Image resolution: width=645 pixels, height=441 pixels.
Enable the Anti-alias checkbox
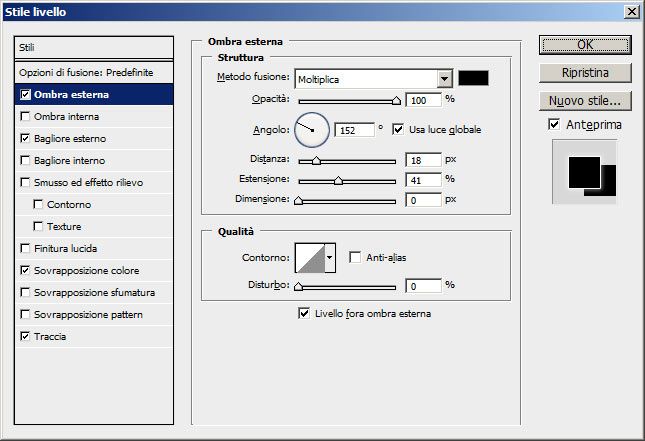point(355,258)
